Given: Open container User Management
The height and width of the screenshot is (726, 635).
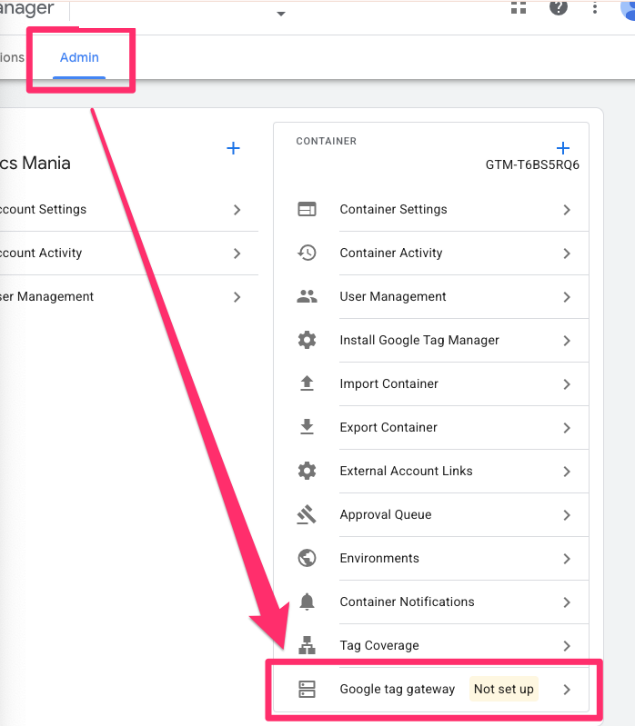Looking at the screenshot, I should (431, 297).
